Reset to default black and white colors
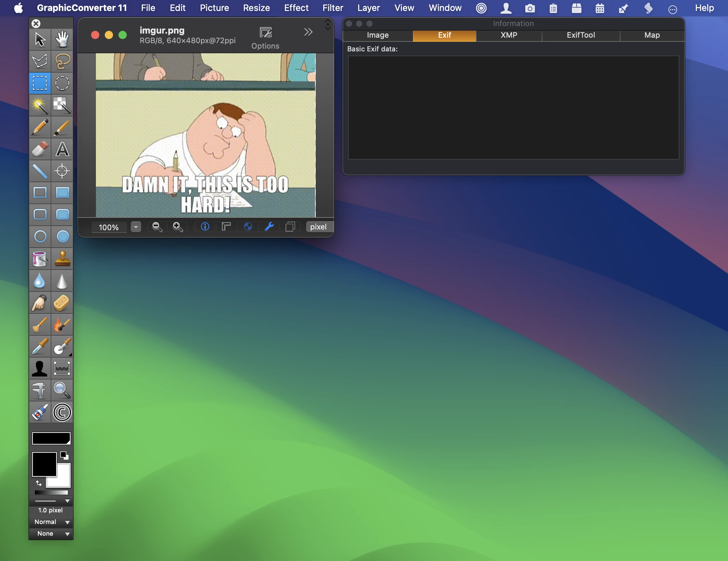Image resolution: width=728 pixels, height=561 pixels. point(64,456)
